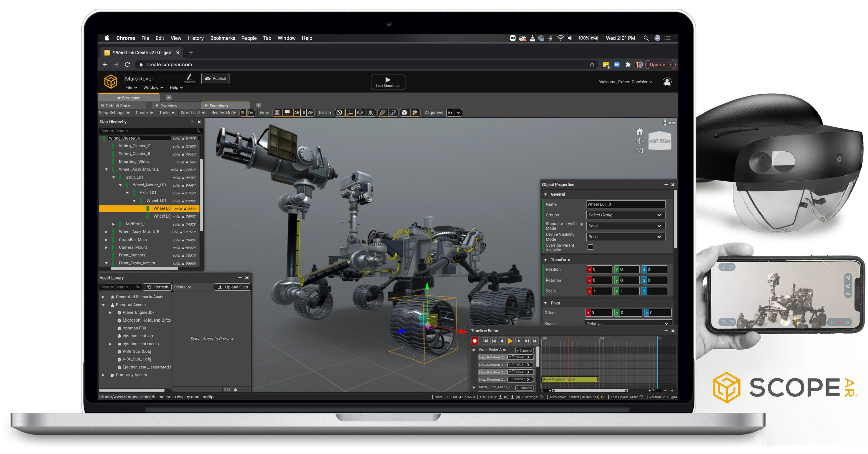
Task: Collapse the Front_Probe_Arm timeline track
Action: point(474,350)
